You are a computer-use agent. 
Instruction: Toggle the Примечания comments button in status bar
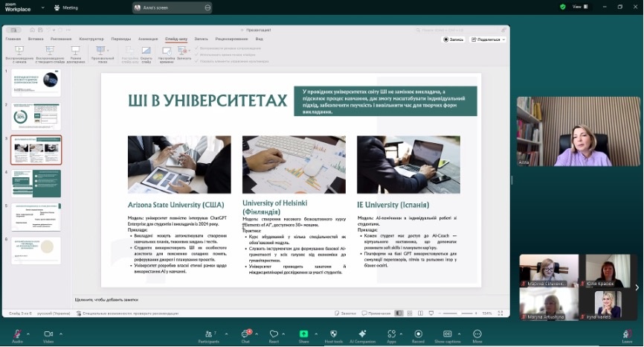[x=376, y=313]
